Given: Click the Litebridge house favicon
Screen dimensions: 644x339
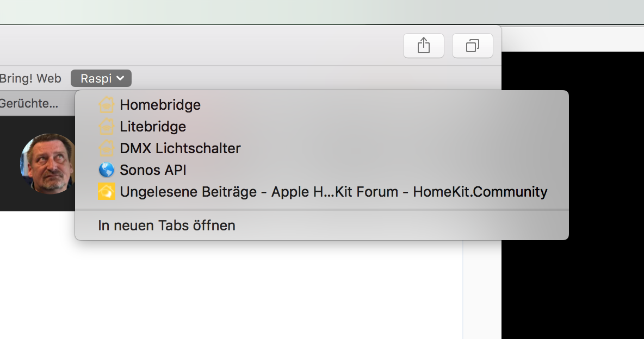Looking at the screenshot, I should (107, 126).
